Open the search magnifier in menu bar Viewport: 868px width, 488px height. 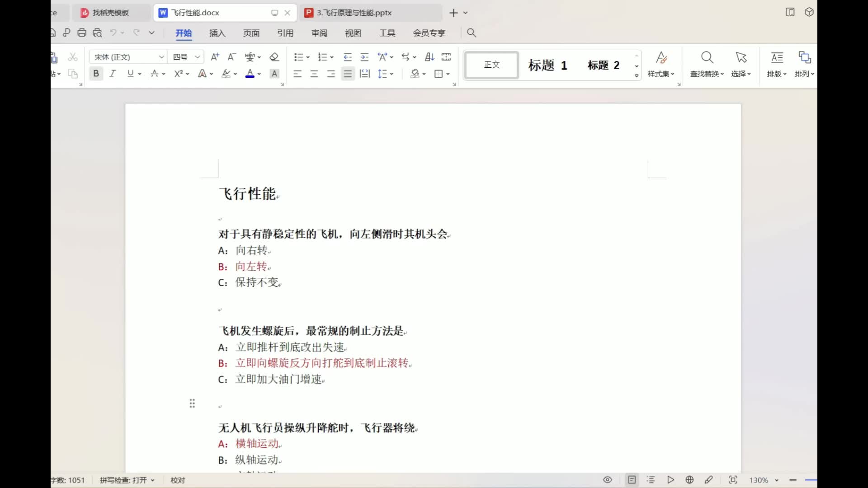(472, 33)
